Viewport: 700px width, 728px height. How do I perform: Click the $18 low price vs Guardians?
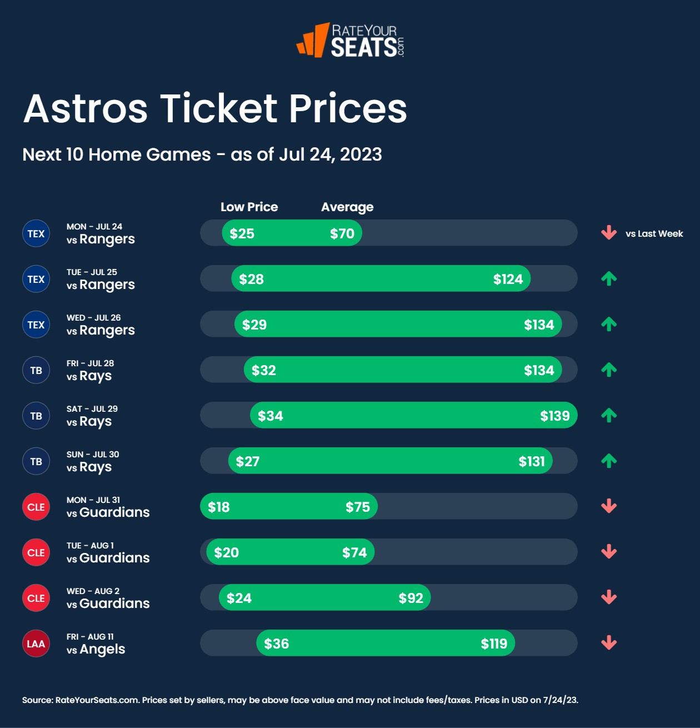pyautogui.click(x=219, y=507)
